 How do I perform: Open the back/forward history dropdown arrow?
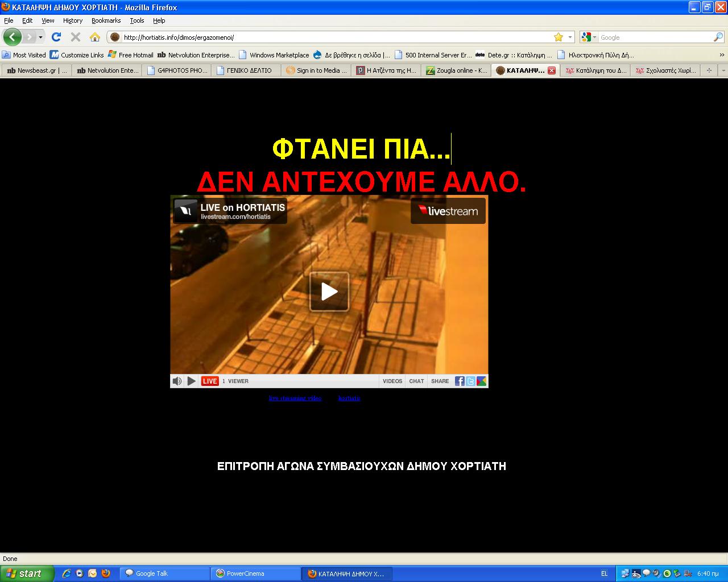click(x=40, y=38)
